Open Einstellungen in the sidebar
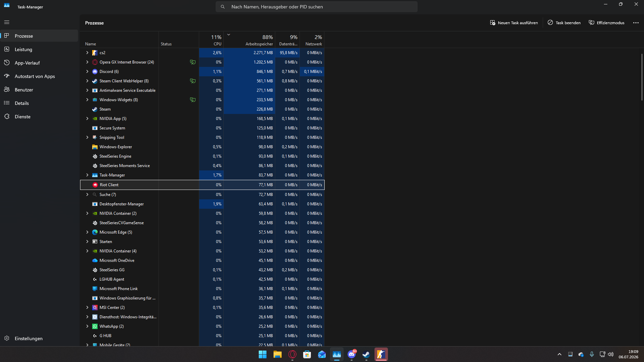644x362 pixels. [39, 338]
